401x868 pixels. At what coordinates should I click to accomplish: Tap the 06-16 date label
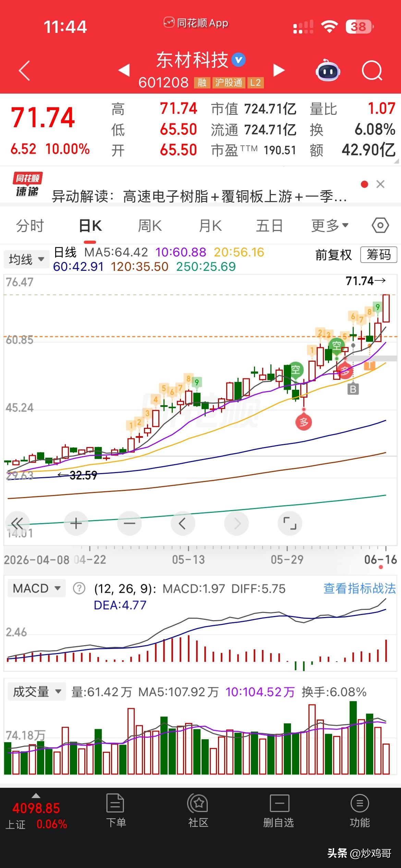click(x=380, y=559)
